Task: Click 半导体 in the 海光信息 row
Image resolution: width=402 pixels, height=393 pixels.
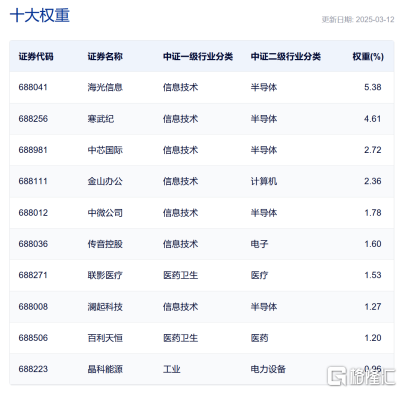Action: pyautogui.click(x=264, y=87)
